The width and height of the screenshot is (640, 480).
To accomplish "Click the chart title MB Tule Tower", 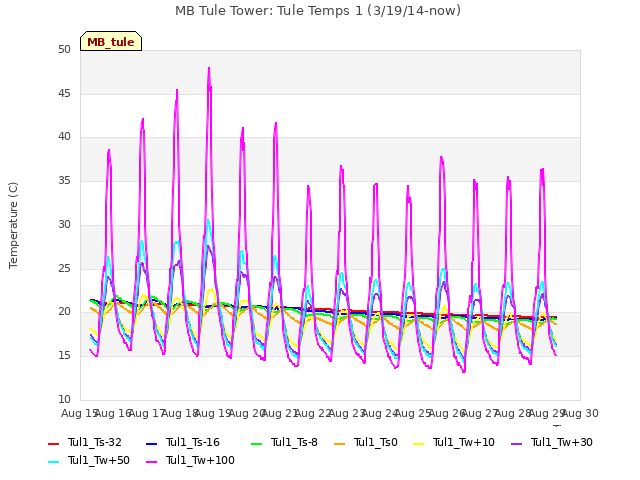I will click(318, 11).
